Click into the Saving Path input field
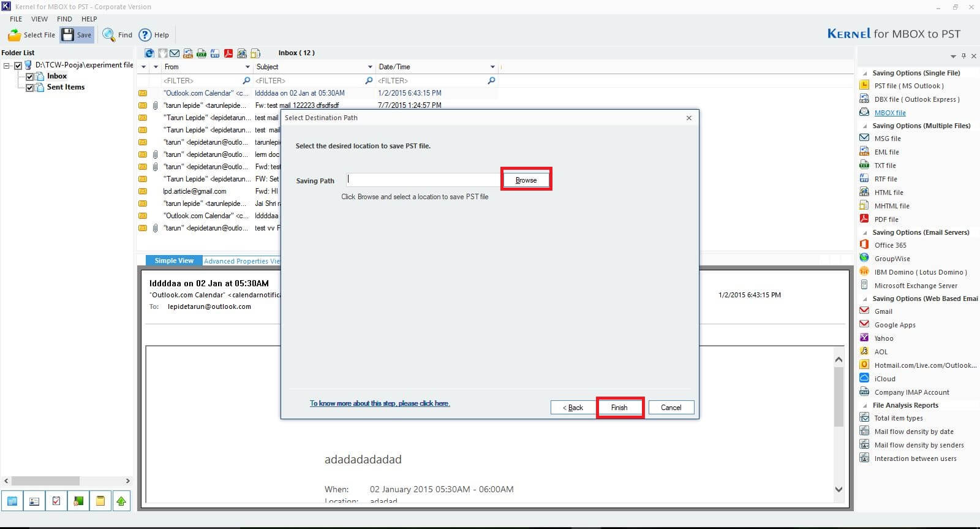Viewport: 980px width, 529px height. point(423,180)
